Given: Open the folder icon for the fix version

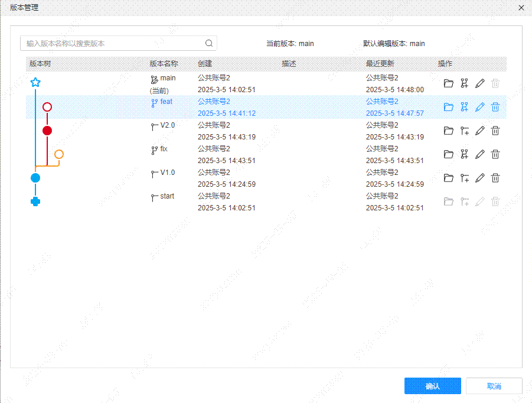Looking at the screenshot, I should pos(448,154).
